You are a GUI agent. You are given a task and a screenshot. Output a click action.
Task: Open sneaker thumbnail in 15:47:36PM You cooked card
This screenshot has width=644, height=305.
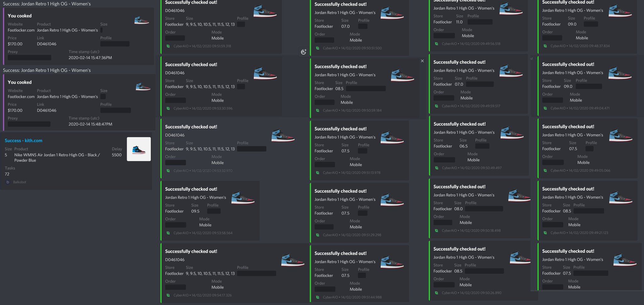pos(142,20)
